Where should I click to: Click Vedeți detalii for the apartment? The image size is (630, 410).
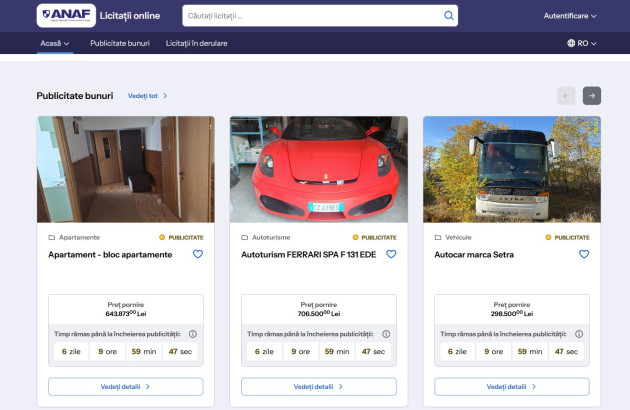coord(126,387)
